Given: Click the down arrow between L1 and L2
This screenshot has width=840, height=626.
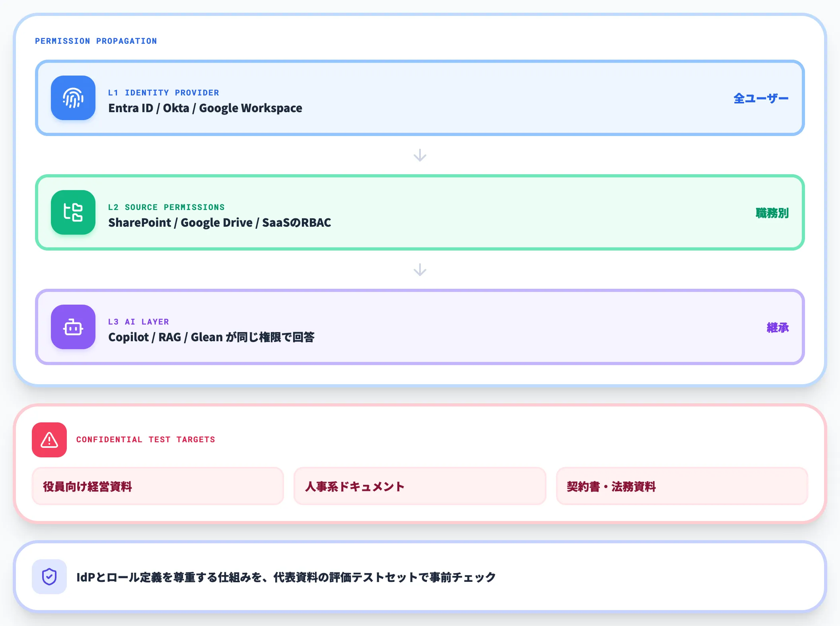Looking at the screenshot, I should pyautogui.click(x=420, y=155).
